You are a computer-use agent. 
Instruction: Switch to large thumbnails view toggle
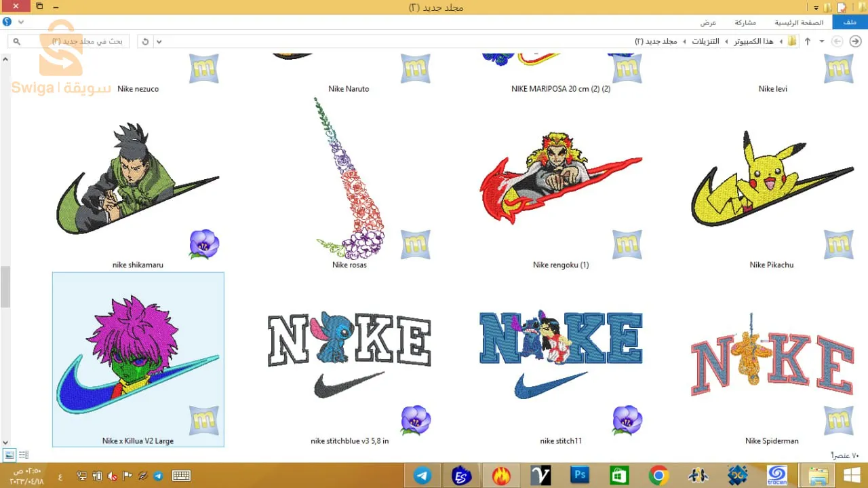point(9,455)
